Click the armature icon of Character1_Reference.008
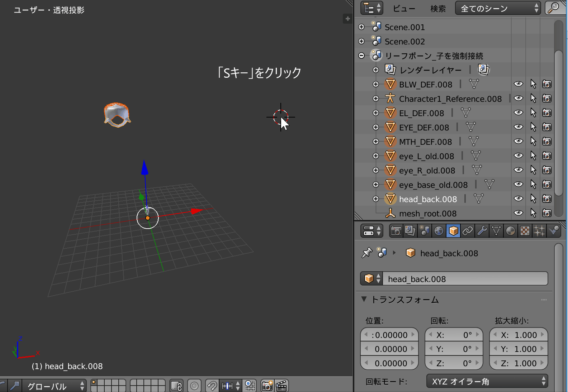568x392 pixels. [390, 99]
